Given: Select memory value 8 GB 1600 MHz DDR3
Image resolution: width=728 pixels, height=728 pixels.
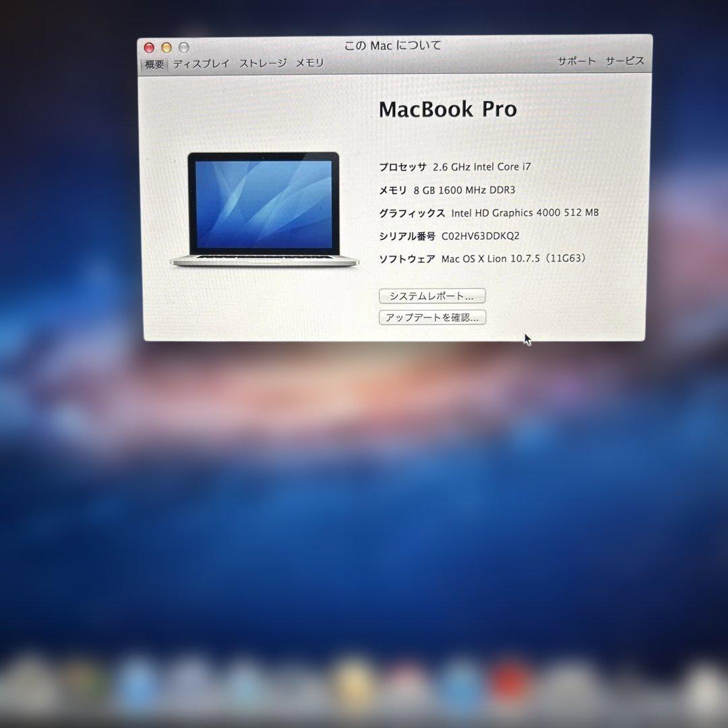Looking at the screenshot, I should (x=464, y=190).
